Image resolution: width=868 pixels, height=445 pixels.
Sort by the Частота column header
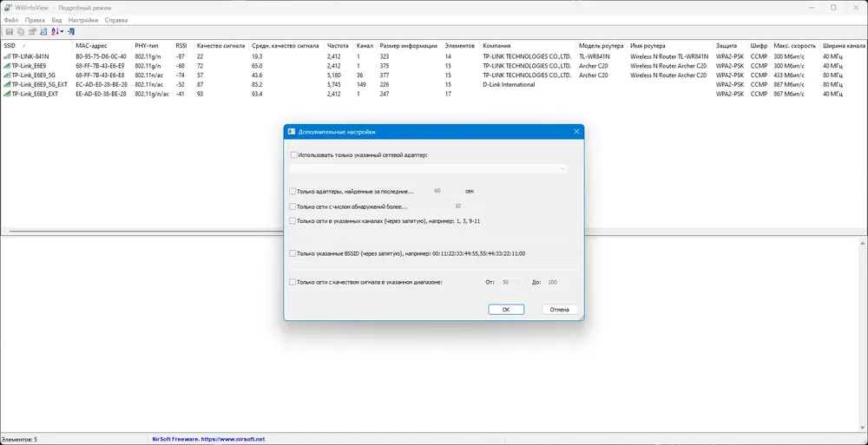tap(339, 46)
